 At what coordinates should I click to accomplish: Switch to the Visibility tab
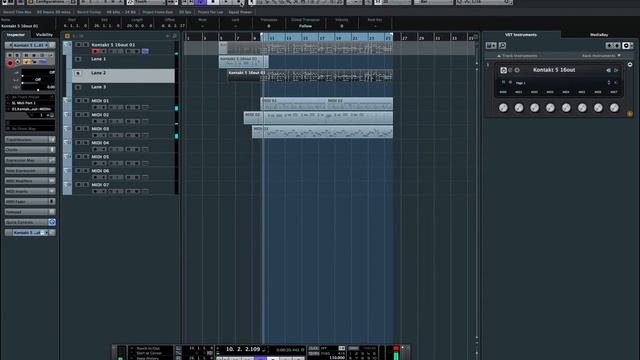(44, 35)
